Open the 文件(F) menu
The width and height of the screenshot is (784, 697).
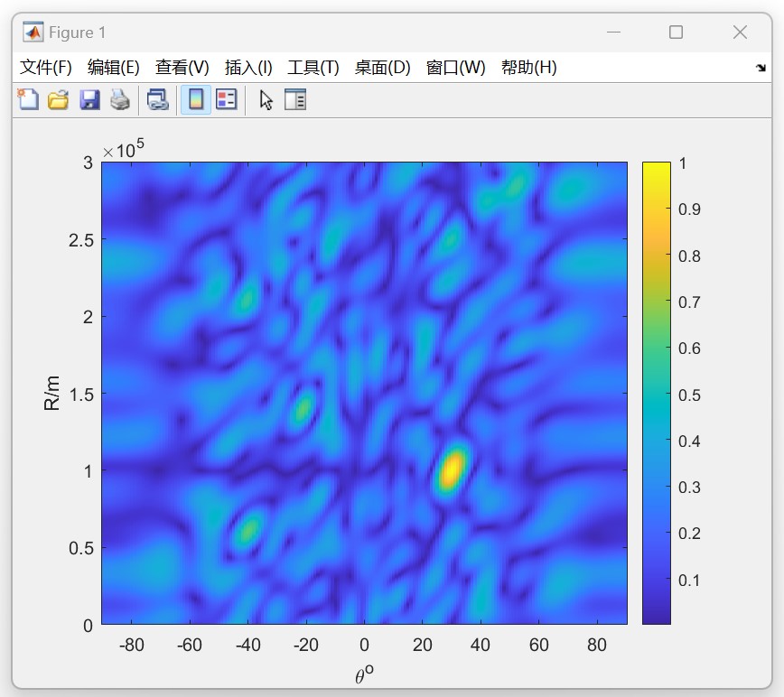(45, 68)
